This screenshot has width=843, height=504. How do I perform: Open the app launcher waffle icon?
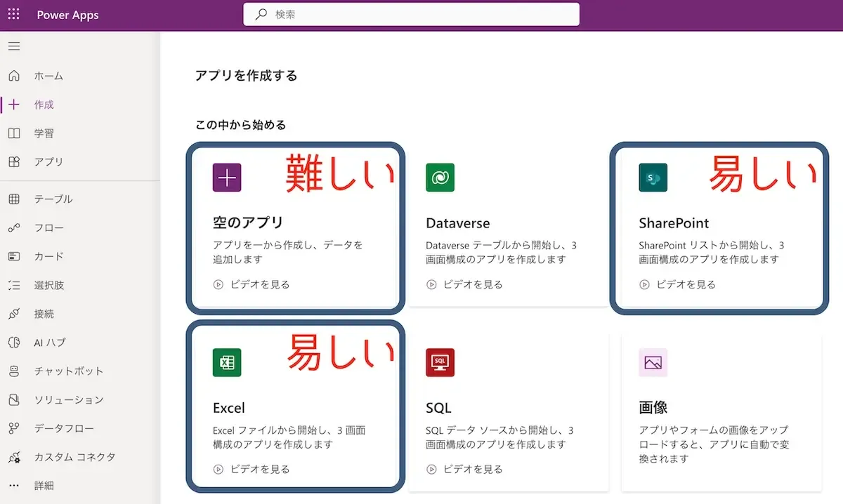point(14,15)
